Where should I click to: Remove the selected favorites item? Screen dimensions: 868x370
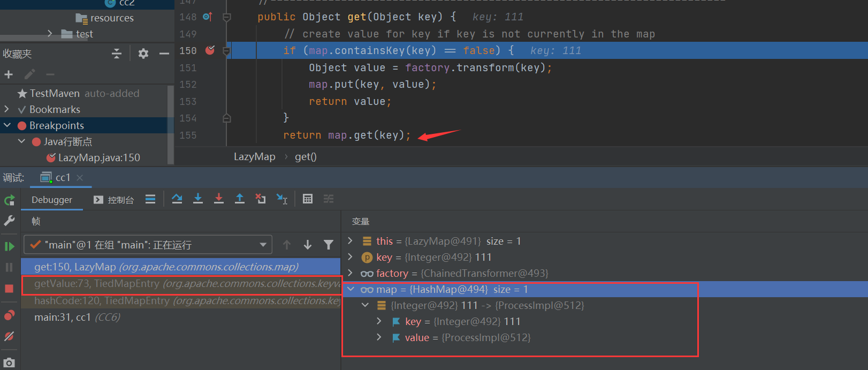click(x=50, y=74)
